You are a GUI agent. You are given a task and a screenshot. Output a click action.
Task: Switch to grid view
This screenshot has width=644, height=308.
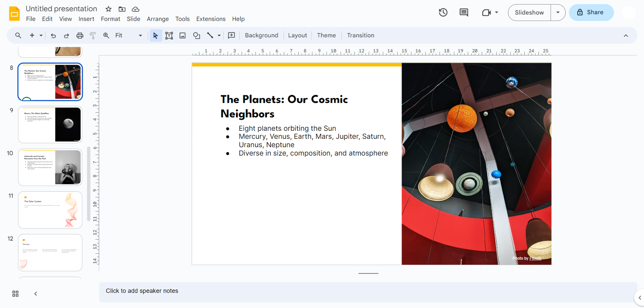coord(15,294)
